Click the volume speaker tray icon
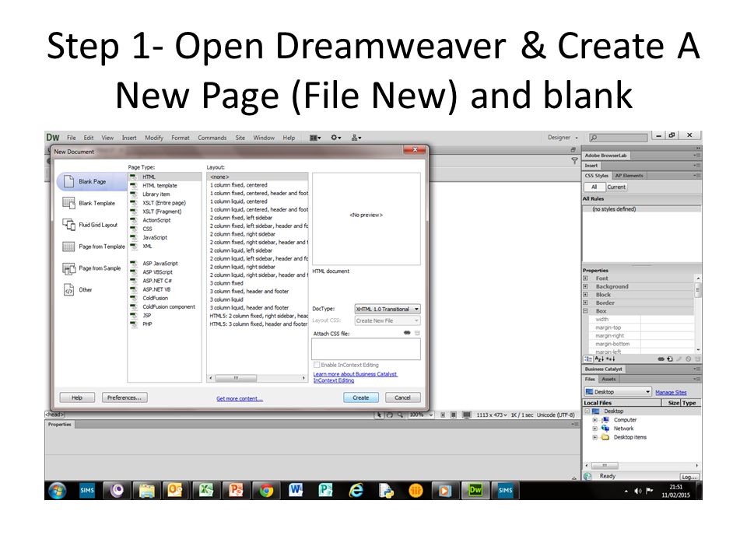This screenshot has height=560, width=747. tap(638, 491)
